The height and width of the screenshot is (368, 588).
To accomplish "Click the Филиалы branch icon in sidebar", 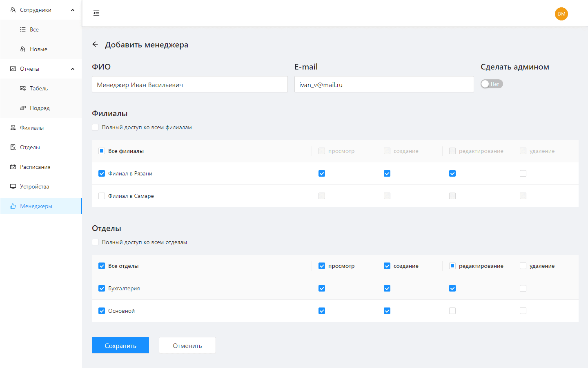I will pos(13,128).
